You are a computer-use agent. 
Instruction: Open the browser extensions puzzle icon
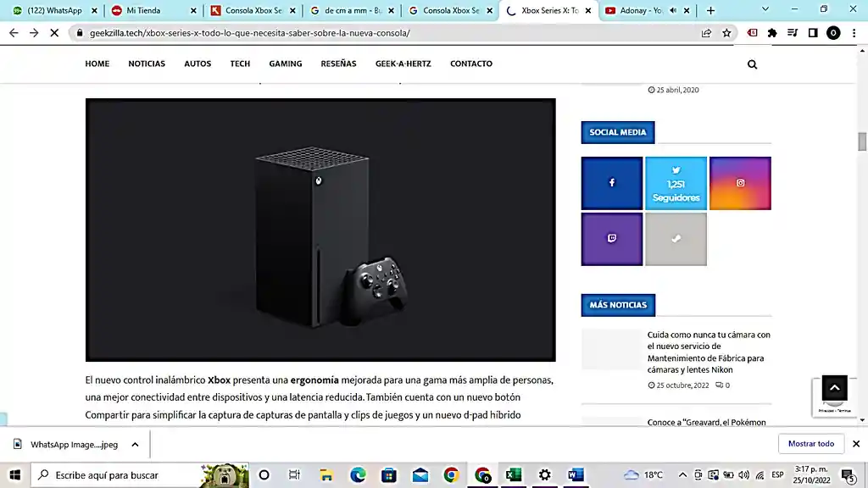[772, 33]
